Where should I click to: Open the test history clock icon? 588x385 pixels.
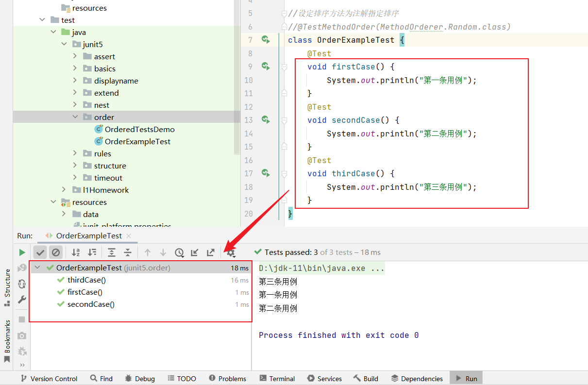(x=180, y=252)
